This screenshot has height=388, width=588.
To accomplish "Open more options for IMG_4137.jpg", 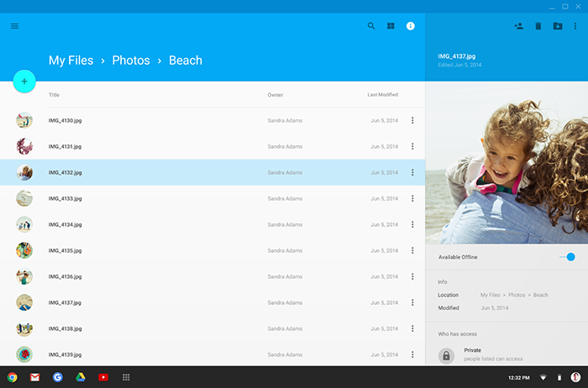I will 412,302.
